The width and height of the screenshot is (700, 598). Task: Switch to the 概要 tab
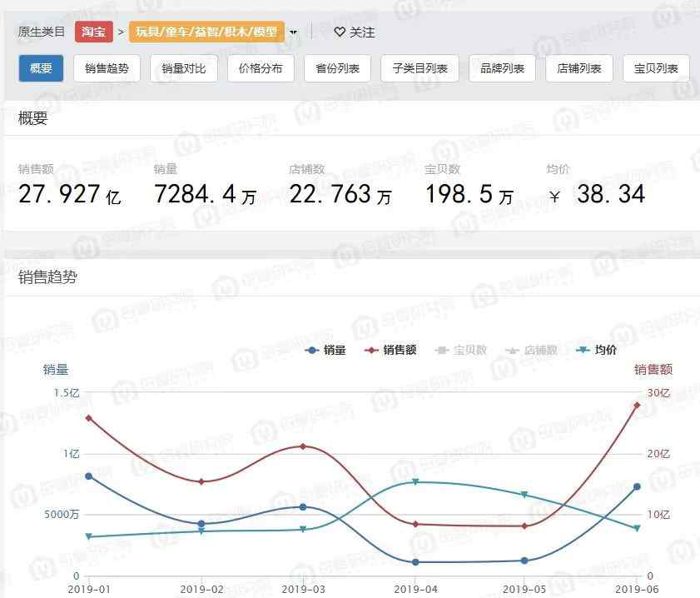pos(41,68)
